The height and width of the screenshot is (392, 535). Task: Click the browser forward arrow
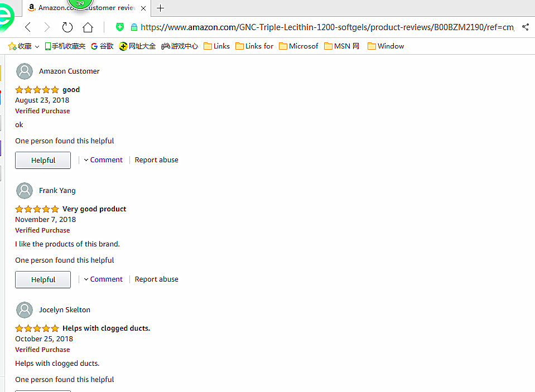(x=47, y=27)
